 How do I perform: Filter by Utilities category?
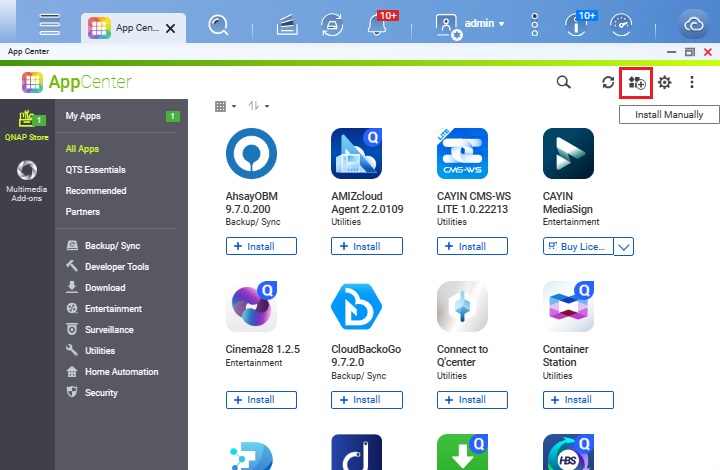90,351
